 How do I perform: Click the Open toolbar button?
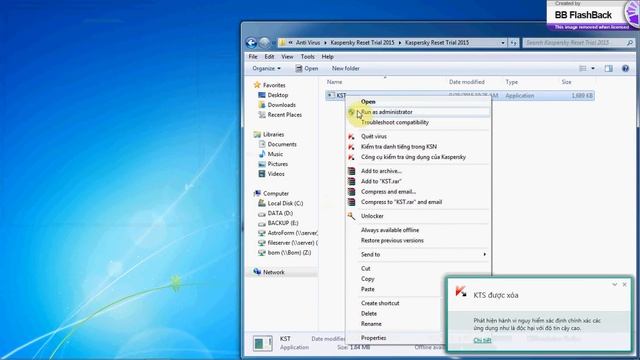tap(307, 69)
